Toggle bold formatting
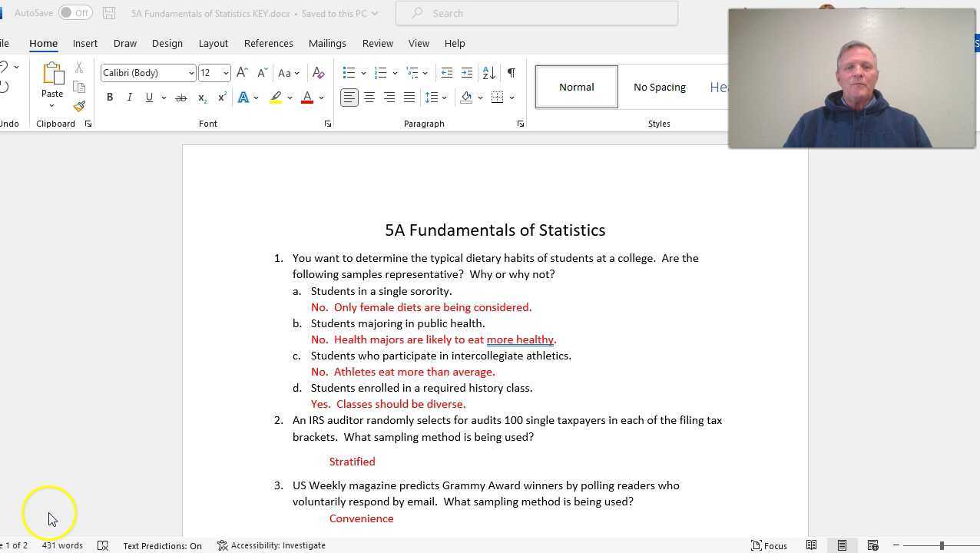This screenshot has height=553, width=980. click(110, 98)
